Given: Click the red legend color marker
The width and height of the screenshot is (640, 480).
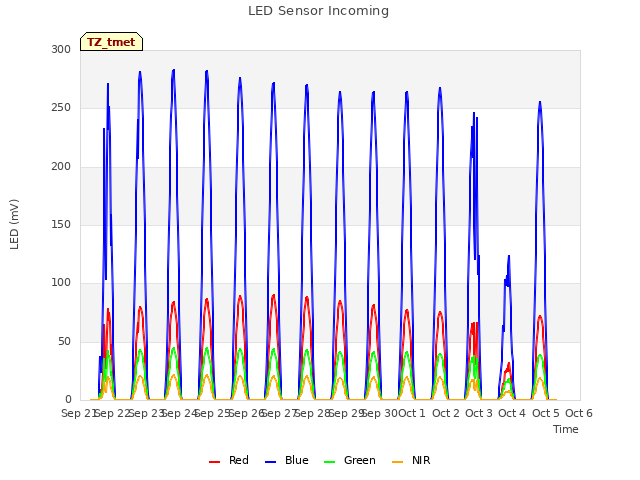Looking at the screenshot, I should (x=214, y=462).
